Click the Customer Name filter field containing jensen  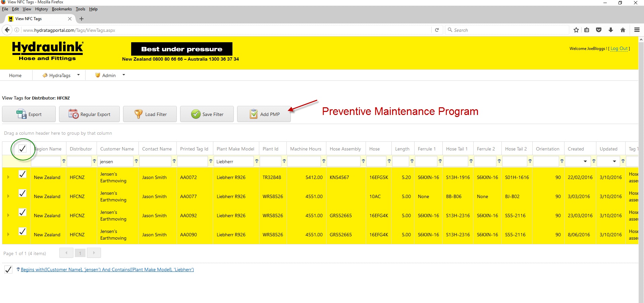point(115,162)
